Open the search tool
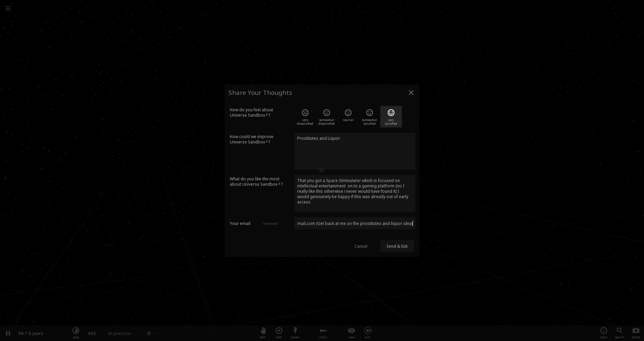The width and height of the screenshot is (644, 341). [x=620, y=333]
